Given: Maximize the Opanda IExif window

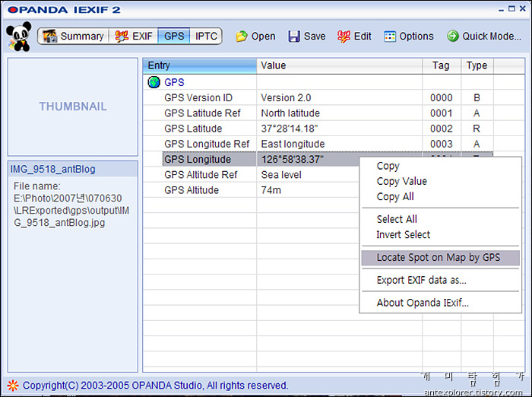Looking at the screenshot, I should [x=511, y=9].
